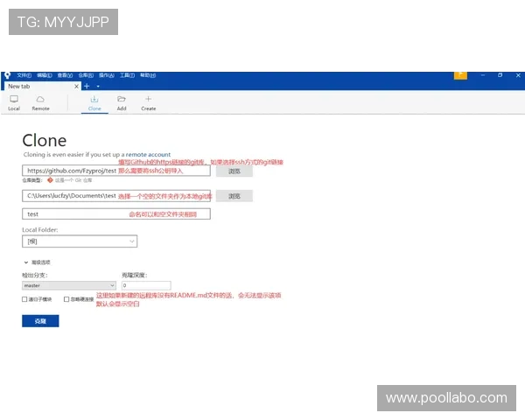Open the 仓库(R) menu
525x420 pixels.
[x=86, y=75]
